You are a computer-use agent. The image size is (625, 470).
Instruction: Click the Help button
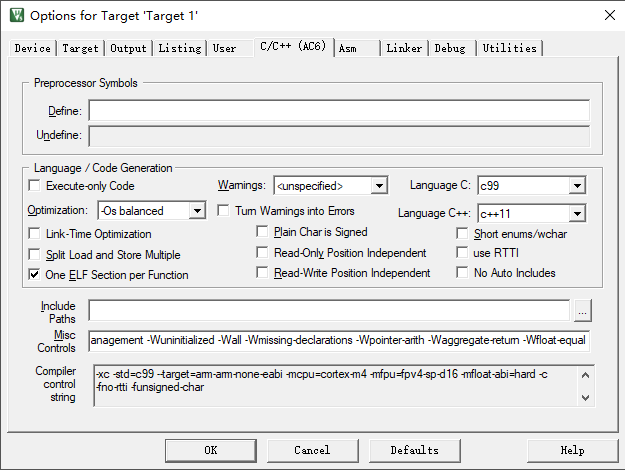coord(572,450)
